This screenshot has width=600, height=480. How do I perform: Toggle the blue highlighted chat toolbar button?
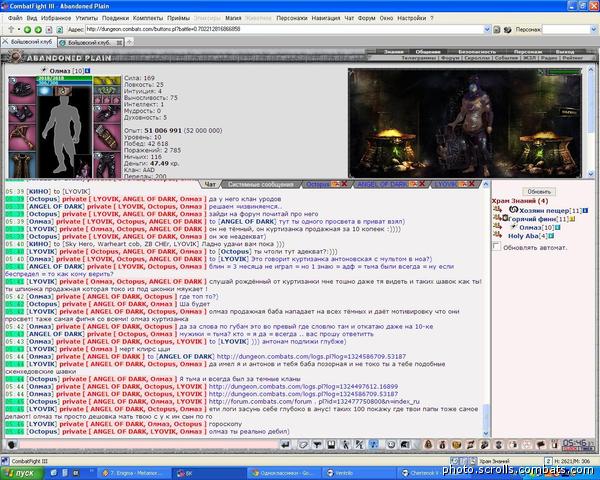pyautogui.click(x=373, y=444)
